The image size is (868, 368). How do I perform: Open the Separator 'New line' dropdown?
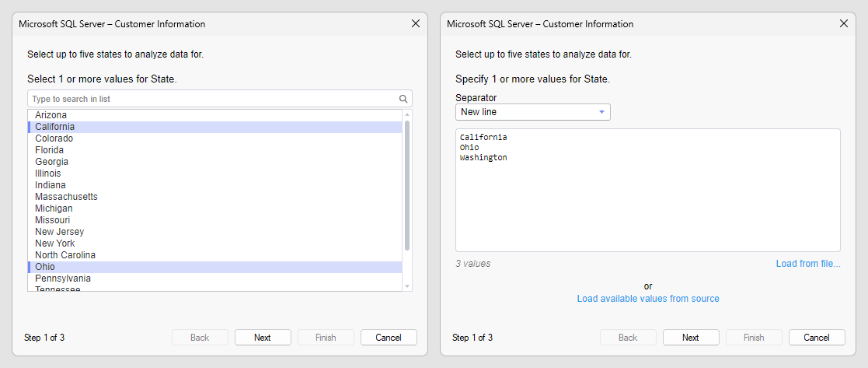click(x=533, y=112)
